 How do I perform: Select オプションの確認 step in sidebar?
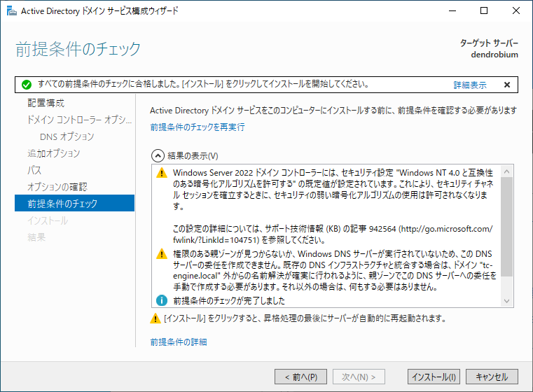57,186
